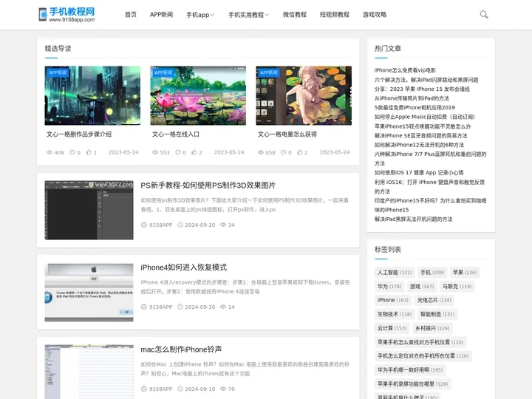
Task: Like the 文心一格电量怎么获得 article via thumbs-up
Action: (x=300, y=152)
